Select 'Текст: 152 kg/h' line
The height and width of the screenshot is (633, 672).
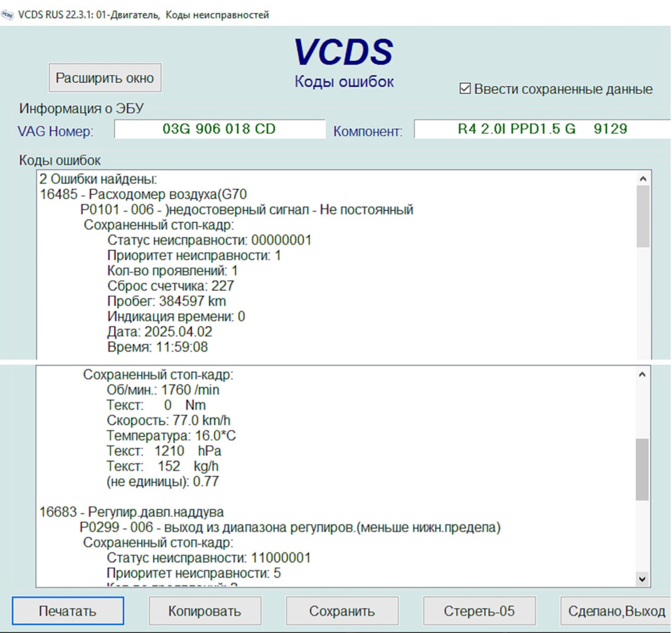pos(162,466)
